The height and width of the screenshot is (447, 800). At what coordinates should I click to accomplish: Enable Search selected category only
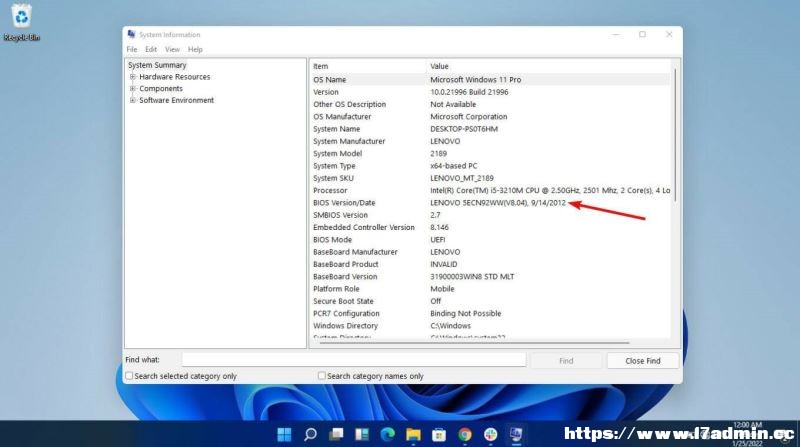pos(129,376)
